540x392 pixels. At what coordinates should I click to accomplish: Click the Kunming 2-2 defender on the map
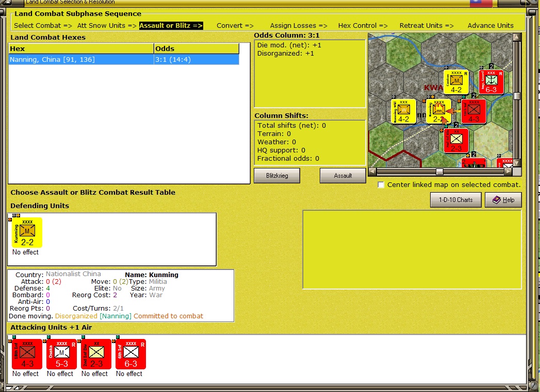[438, 111]
